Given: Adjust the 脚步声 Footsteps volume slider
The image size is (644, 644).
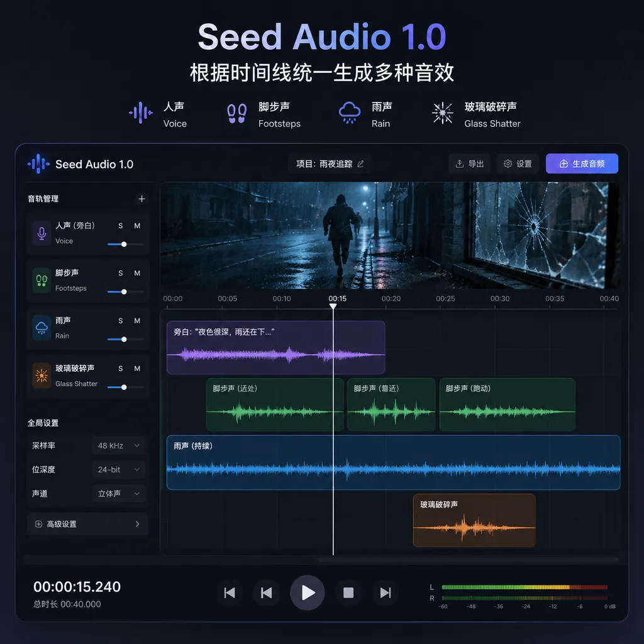Looking at the screenshot, I should pyautogui.click(x=125, y=292).
